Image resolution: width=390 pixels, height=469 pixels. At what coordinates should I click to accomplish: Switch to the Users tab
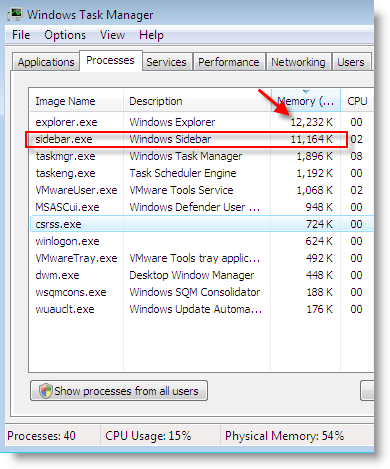(351, 62)
